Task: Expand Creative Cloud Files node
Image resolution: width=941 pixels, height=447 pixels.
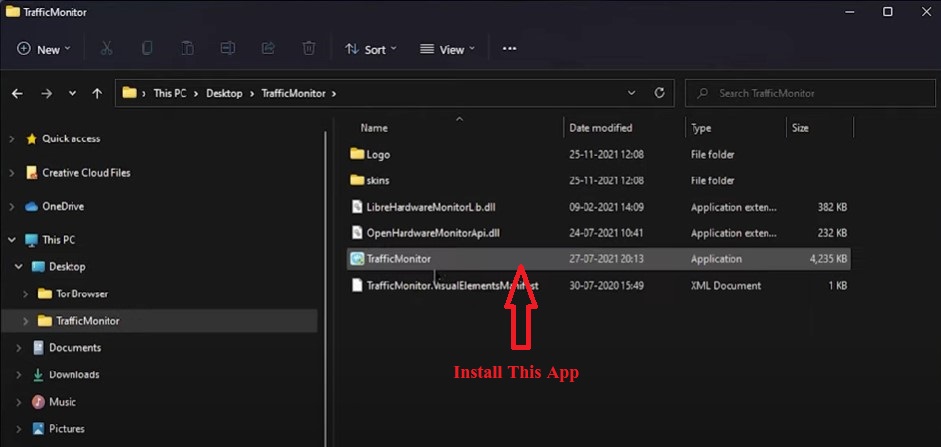Action: coord(11,173)
